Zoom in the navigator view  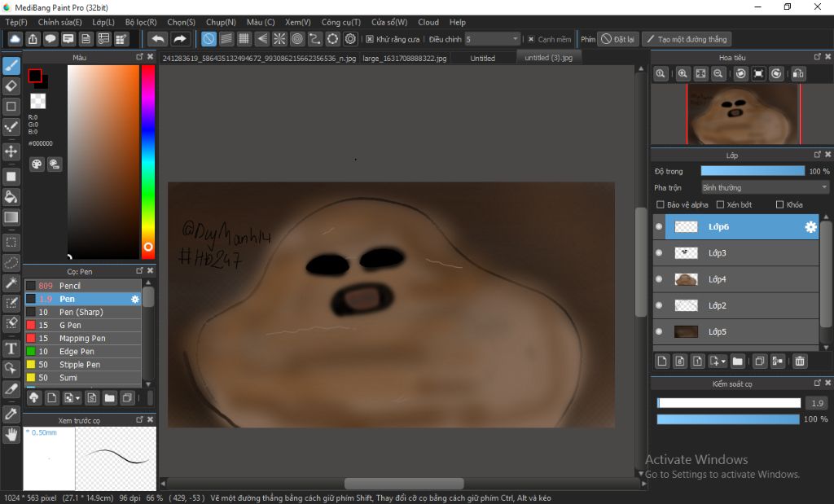(683, 74)
